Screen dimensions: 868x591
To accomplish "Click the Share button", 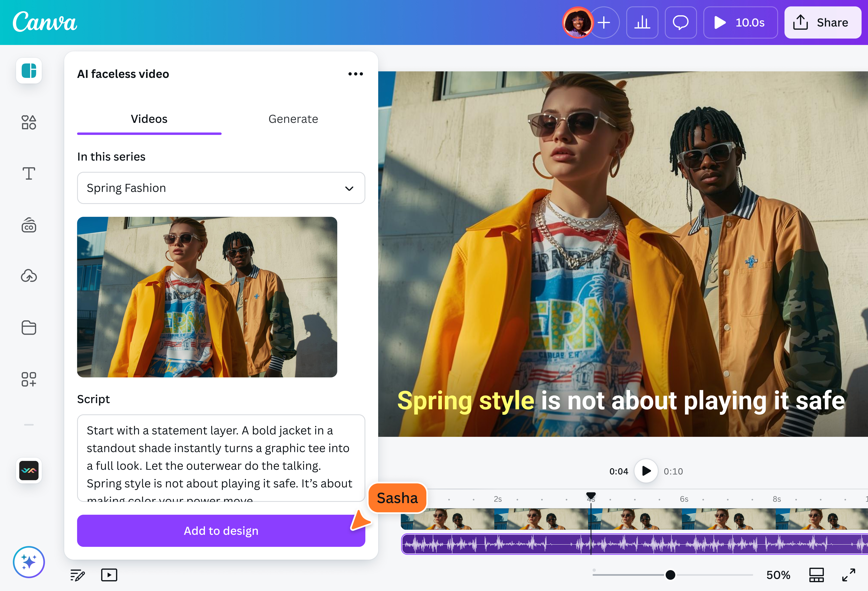I will click(822, 22).
